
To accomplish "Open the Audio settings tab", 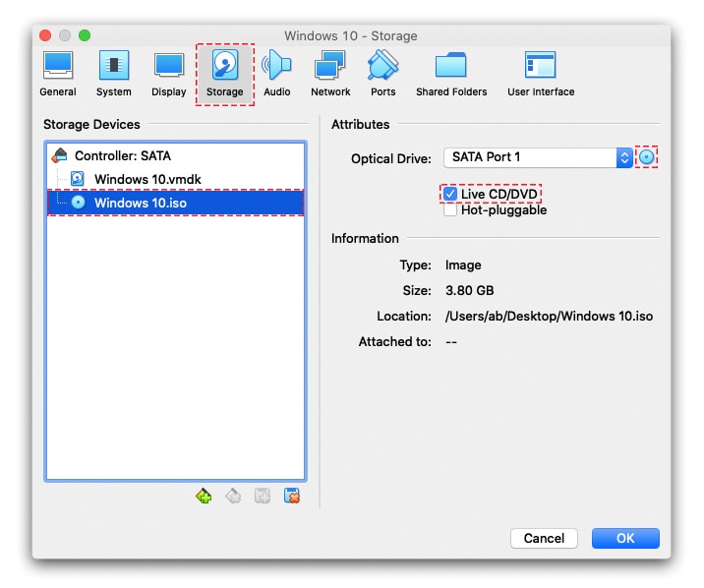I will (x=277, y=74).
